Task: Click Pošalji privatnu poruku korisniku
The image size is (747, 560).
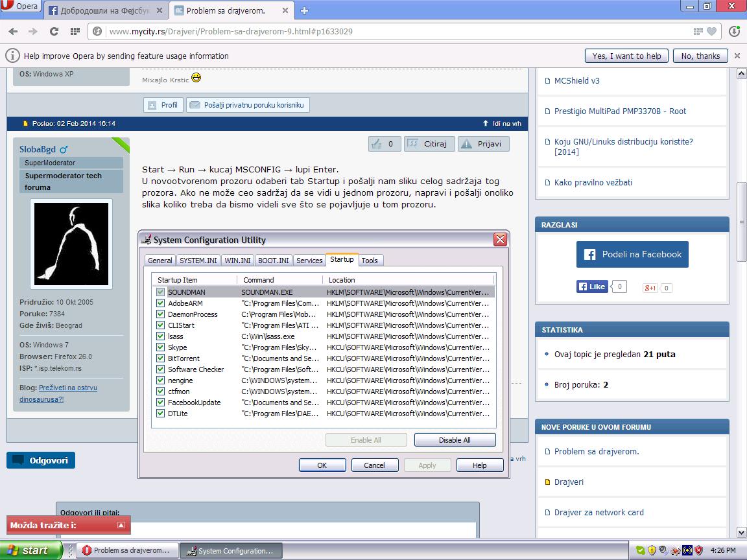Action: [x=248, y=105]
